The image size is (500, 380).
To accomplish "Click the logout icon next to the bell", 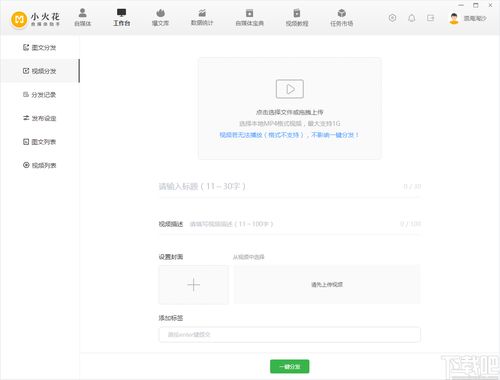I will coord(431,18).
